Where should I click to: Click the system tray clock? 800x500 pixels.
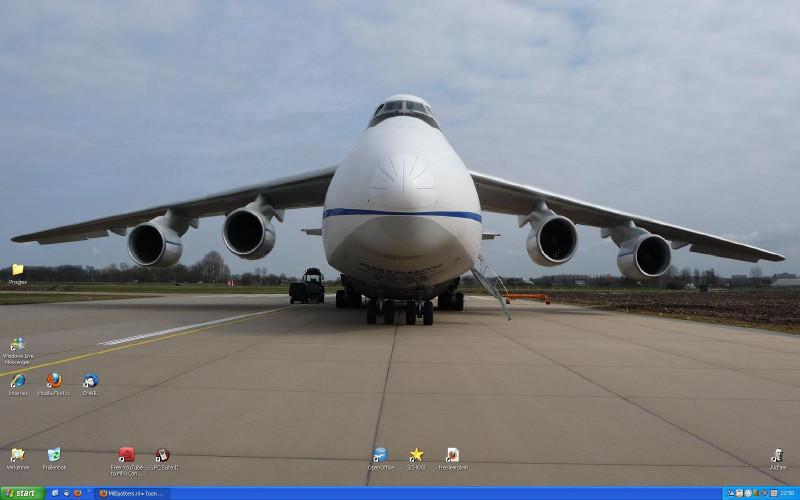pyautogui.click(x=787, y=493)
